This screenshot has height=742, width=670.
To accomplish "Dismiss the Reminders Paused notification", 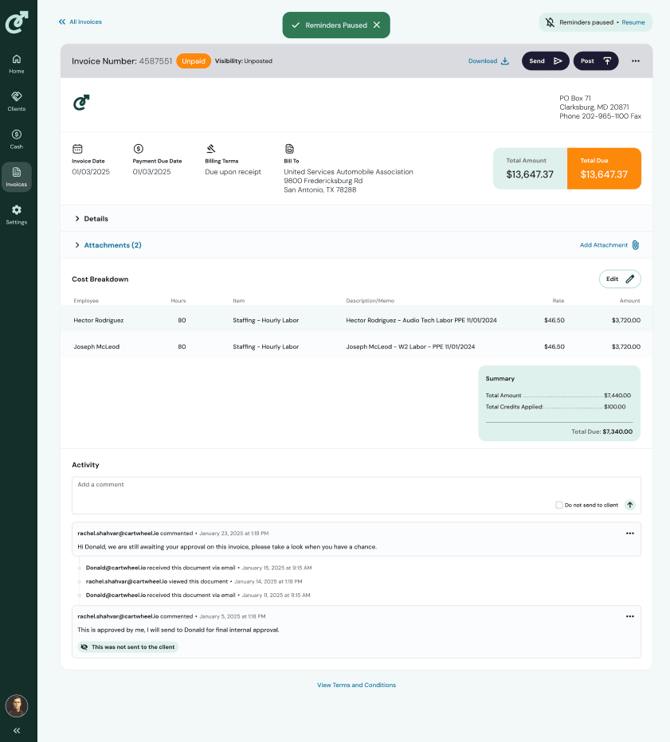I will coord(377,25).
